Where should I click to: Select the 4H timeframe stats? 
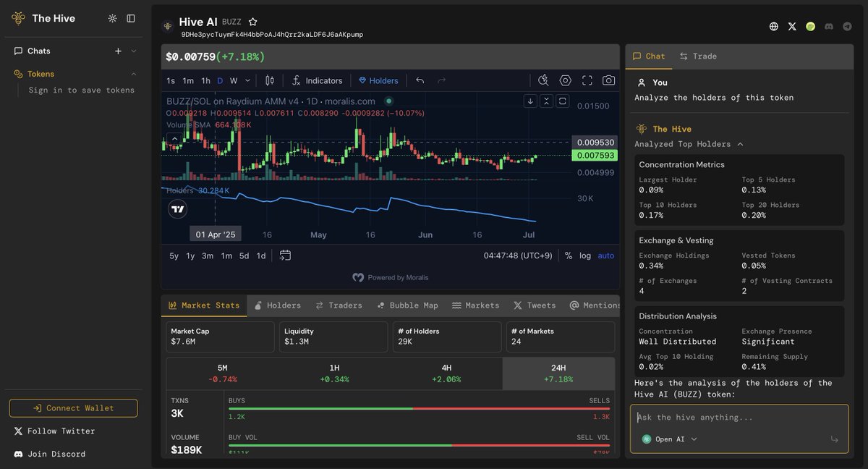pyautogui.click(x=446, y=373)
